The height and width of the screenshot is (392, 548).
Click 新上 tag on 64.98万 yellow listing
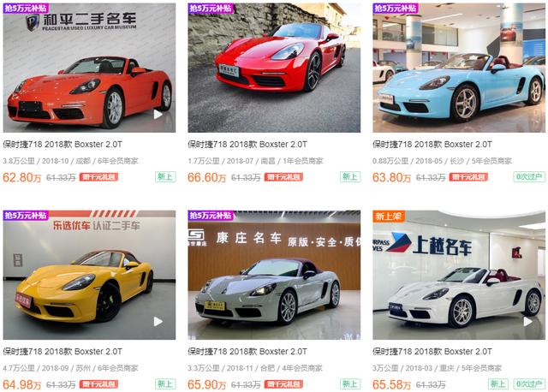[x=165, y=384]
